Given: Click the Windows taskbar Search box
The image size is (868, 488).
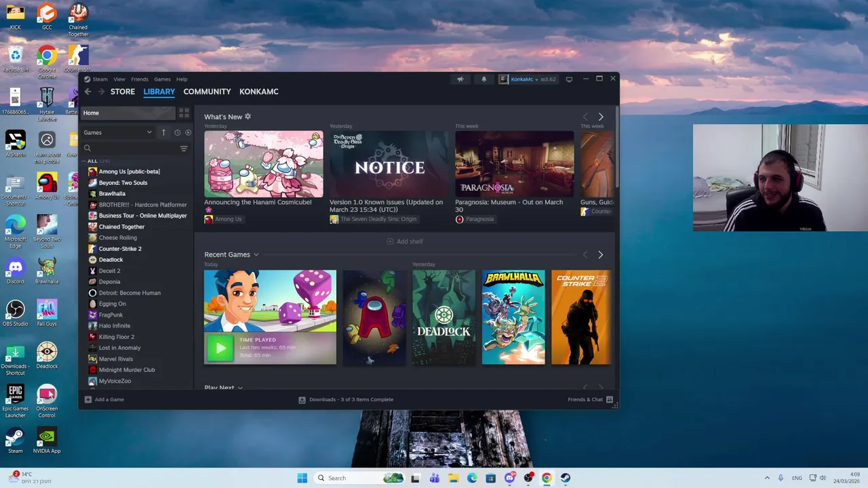Looking at the screenshot, I should coord(359,478).
